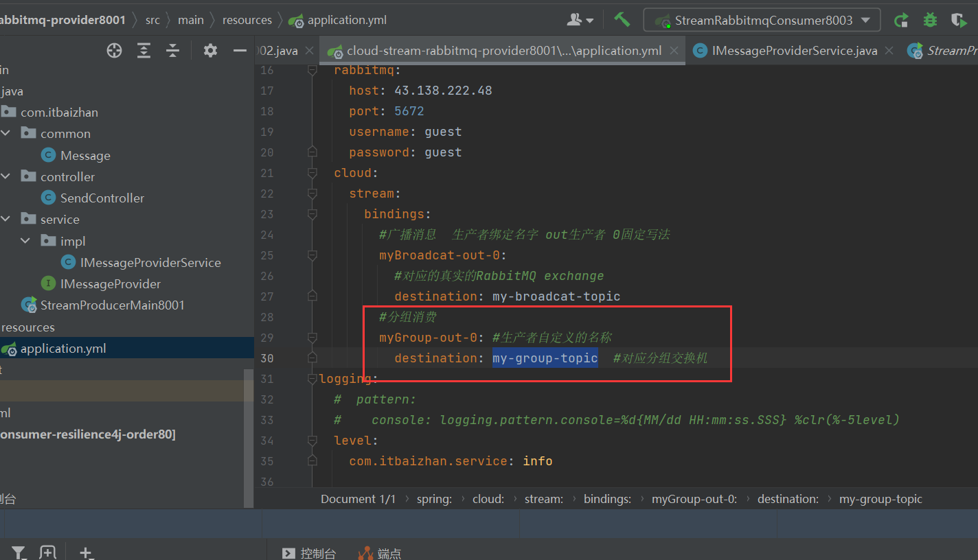Click the filter funnel icon at bottom
The height and width of the screenshot is (560, 978).
18,552
